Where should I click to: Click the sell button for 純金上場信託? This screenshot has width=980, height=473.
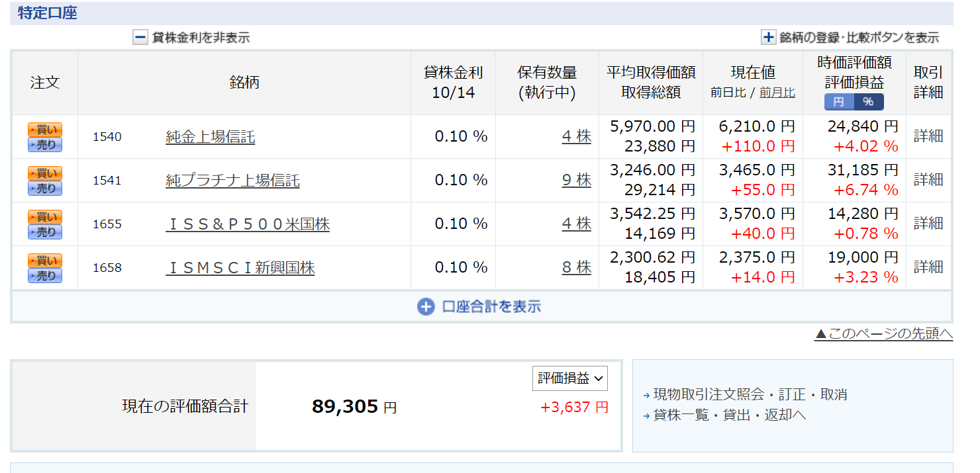[x=45, y=145]
